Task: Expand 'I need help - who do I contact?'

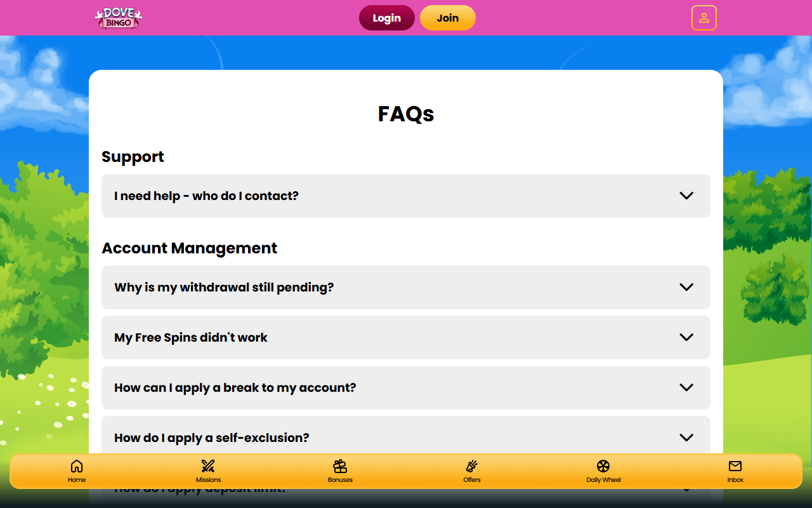Action: (x=405, y=196)
